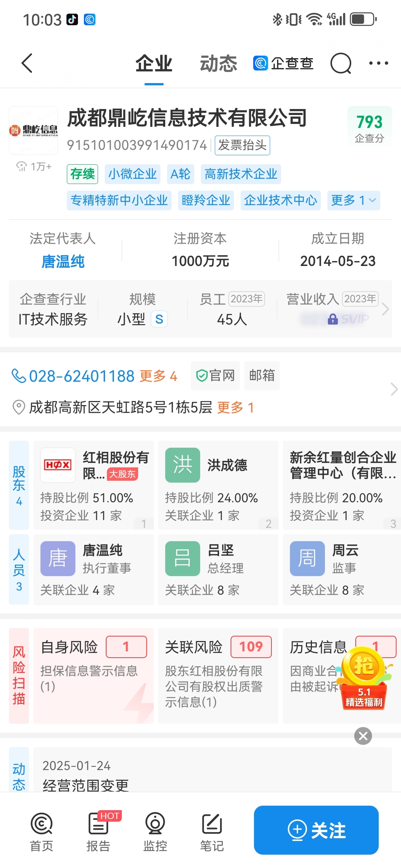This screenshot has height=868, width=401.
Task: Tap A轮 funding tag
Action: point(180,174)
